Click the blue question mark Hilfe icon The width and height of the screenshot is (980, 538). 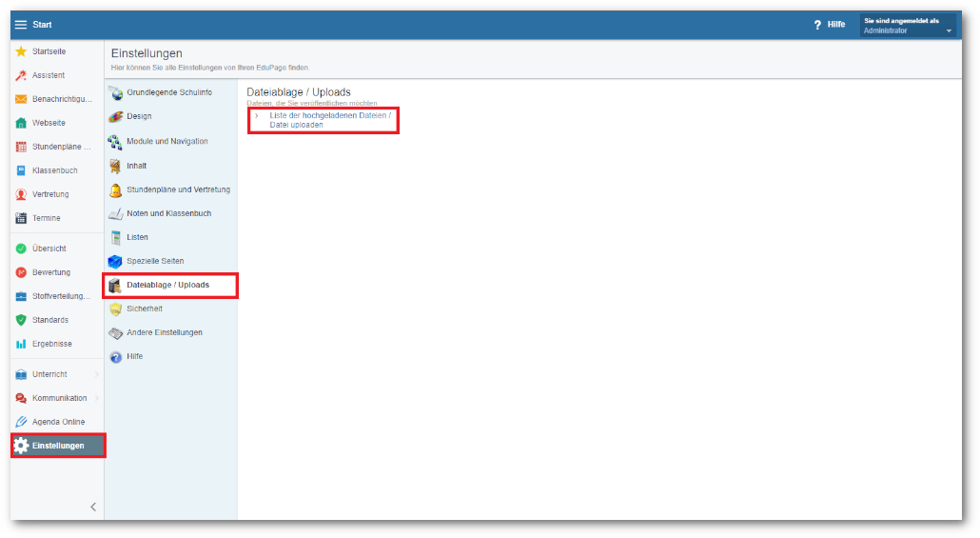(x=116, y=356)
